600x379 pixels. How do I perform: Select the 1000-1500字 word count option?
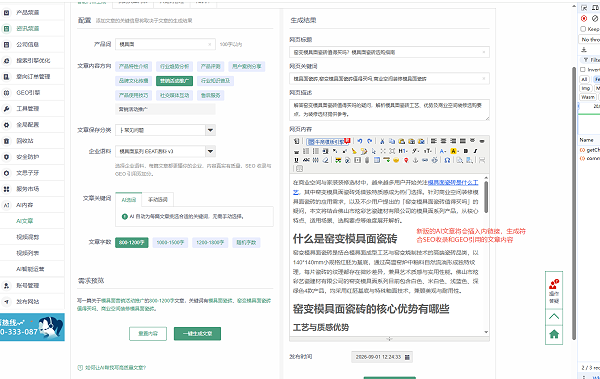coord(170,242)
